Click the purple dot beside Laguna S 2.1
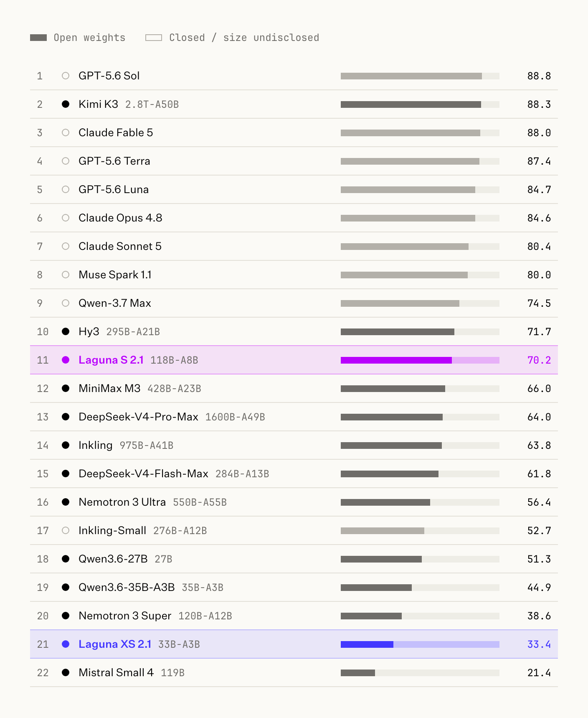Screen dimensions: 588x718 [66, 360]
